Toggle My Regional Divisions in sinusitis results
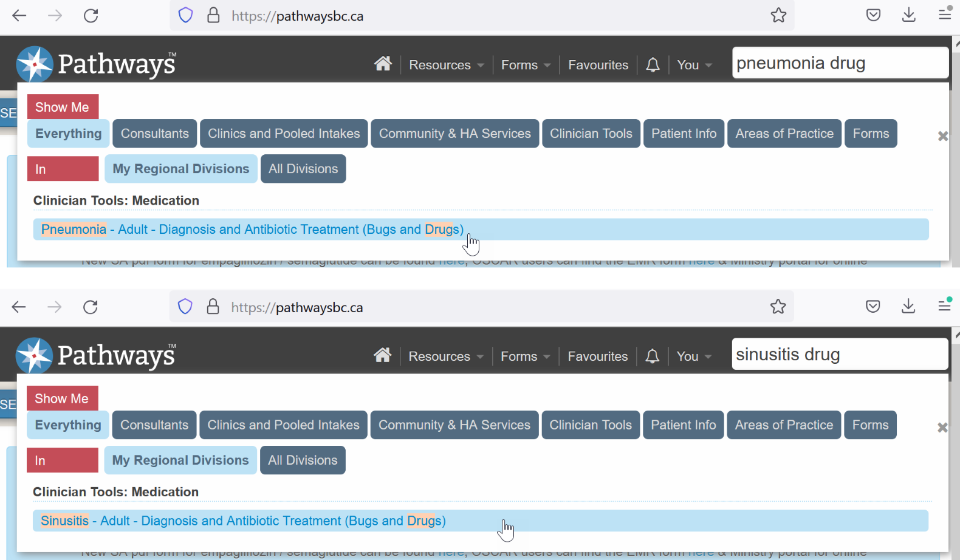This screenshot has width=960, height=560. 180,460
